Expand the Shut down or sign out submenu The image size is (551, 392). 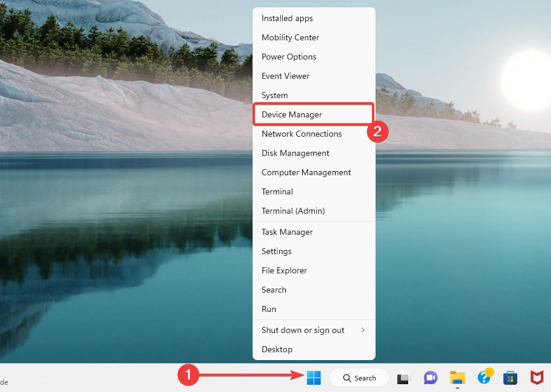click(x=303, y=330)
